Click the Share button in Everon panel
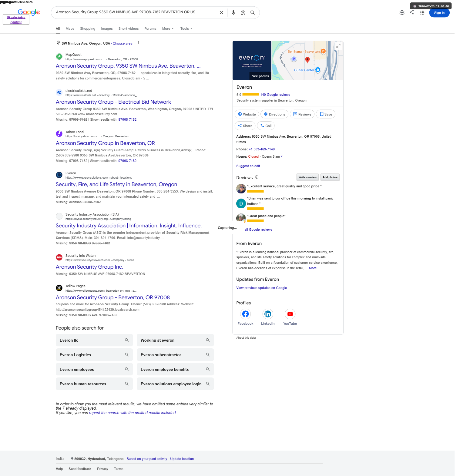 [245, 126]
